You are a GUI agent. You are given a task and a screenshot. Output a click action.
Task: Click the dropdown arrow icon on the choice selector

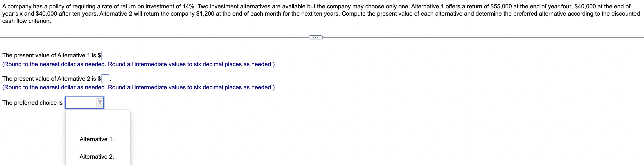pyautogui.click(x=99, y=102)
